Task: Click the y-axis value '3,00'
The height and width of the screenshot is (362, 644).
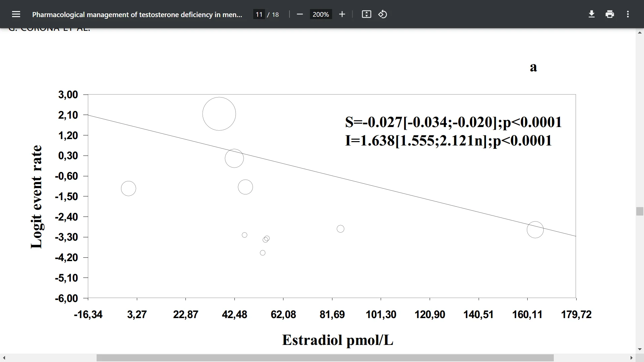Action: 68,95
